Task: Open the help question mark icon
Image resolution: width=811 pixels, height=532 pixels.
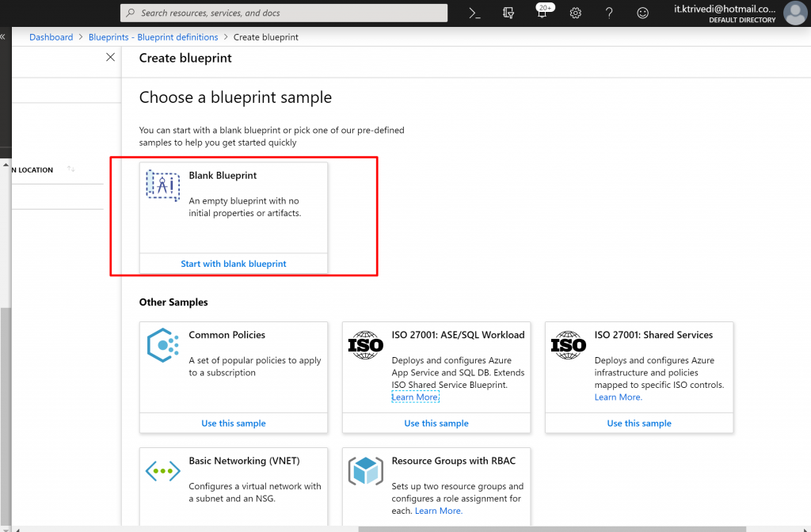Action: (609, 13)
